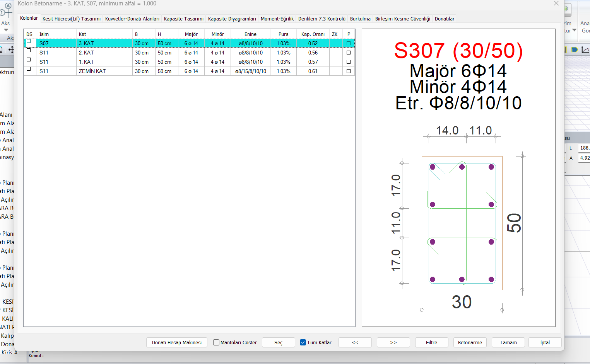Viewport: 590px width, 364px height.
Task: Tick DS checkbox for S11 1. KAT row
Action: click(29, 60)
